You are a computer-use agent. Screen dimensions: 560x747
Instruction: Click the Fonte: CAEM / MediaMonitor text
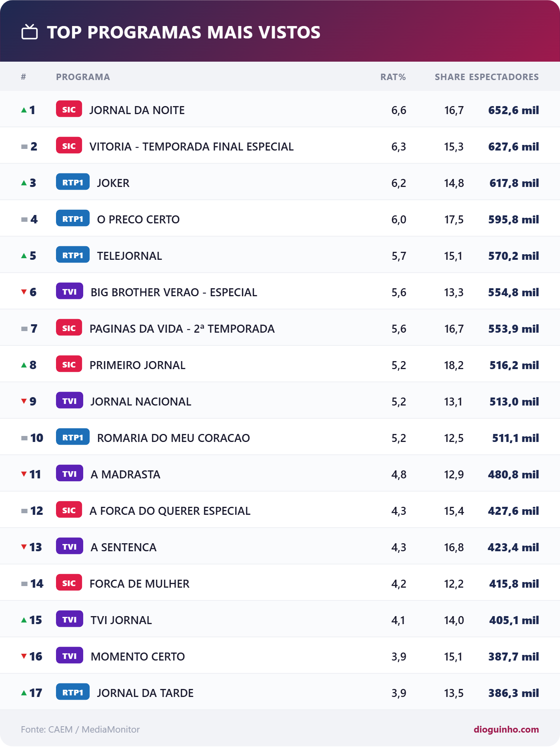pyautogui.click(x=80, y=729)
